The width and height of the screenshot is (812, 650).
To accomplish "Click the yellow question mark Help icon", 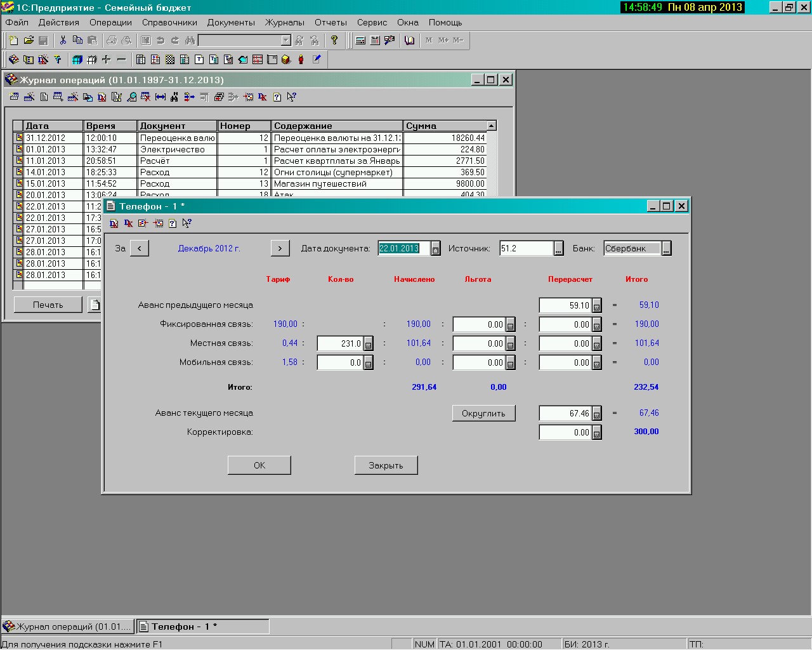I will click(x=334, y=40).
